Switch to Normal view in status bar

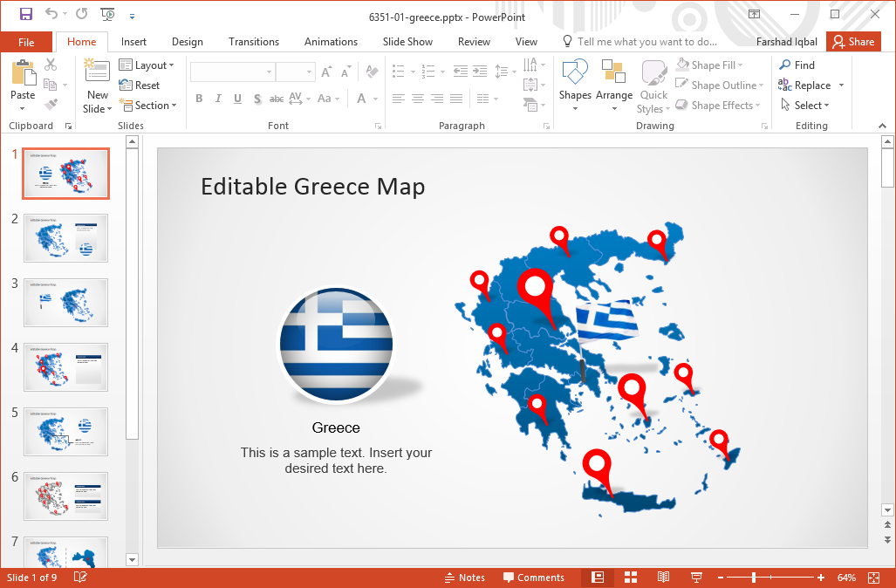pyautogui.click(x=598, y=578)
